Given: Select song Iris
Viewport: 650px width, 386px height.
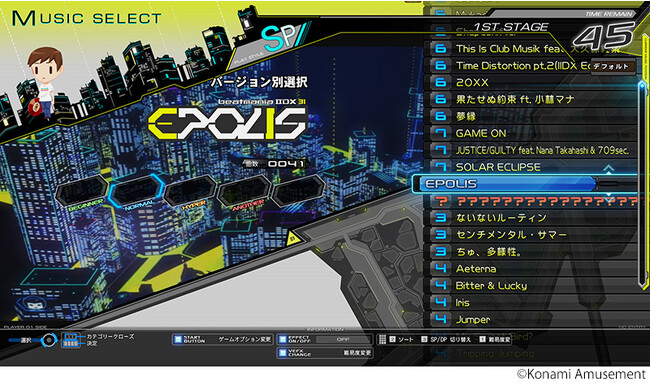Looking at the screenshot, I should (532, 303).
